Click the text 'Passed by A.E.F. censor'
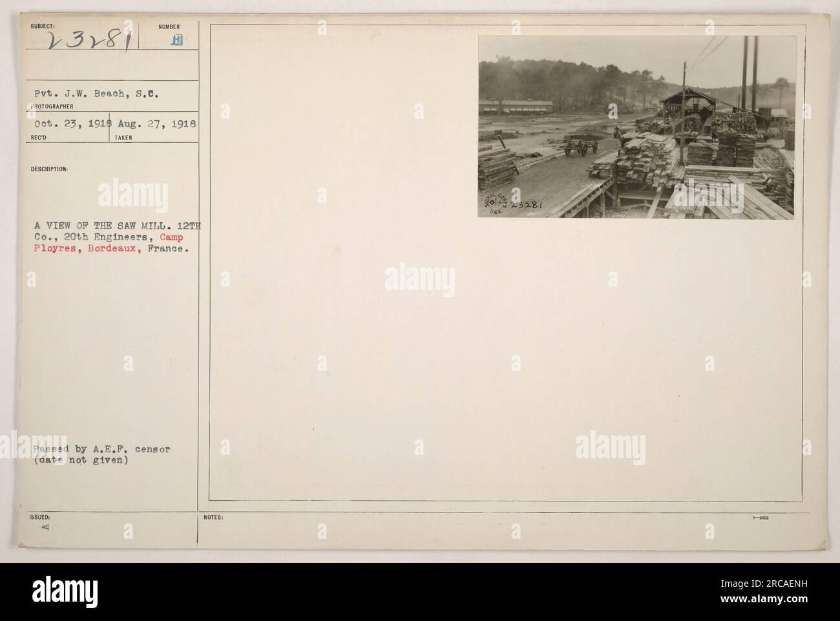 (103, 449)
